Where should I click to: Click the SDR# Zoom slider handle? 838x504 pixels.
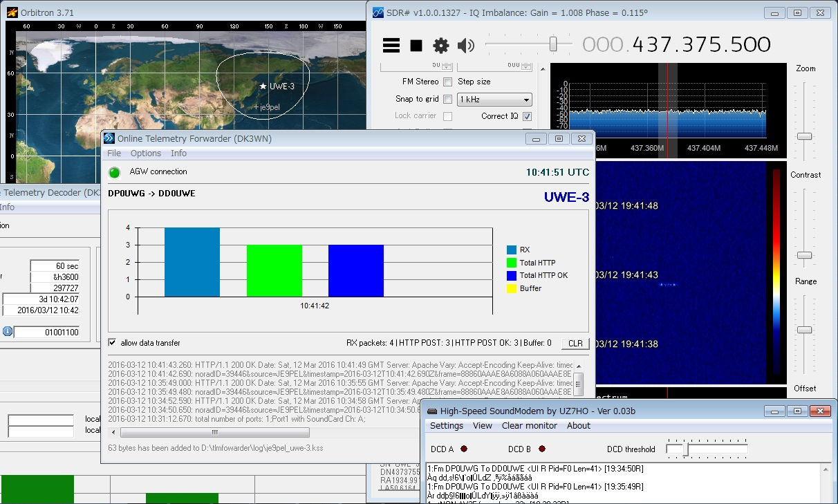[x=804, y=136]
